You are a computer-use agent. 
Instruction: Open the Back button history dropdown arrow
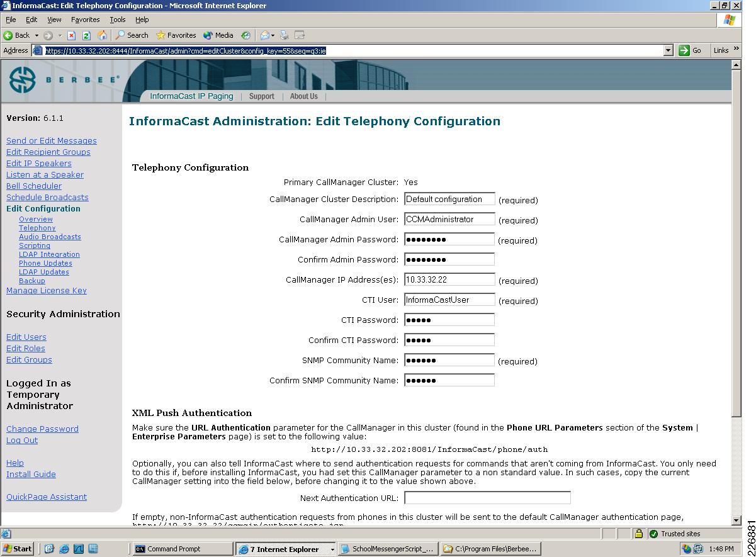tap(37, 35)
